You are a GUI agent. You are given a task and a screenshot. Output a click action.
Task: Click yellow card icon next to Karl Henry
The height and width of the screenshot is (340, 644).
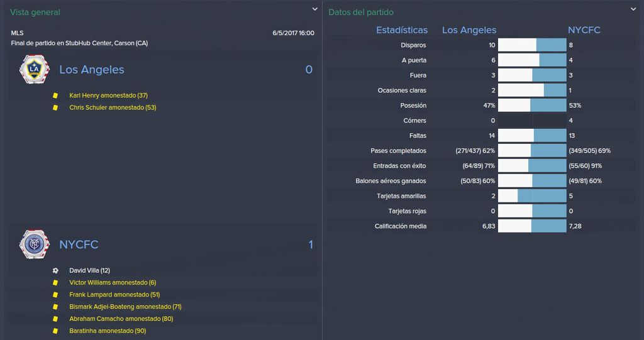tap(55, 96)
